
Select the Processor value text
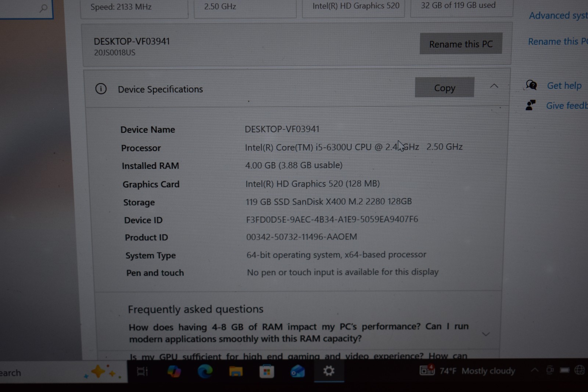pos(354,147)
